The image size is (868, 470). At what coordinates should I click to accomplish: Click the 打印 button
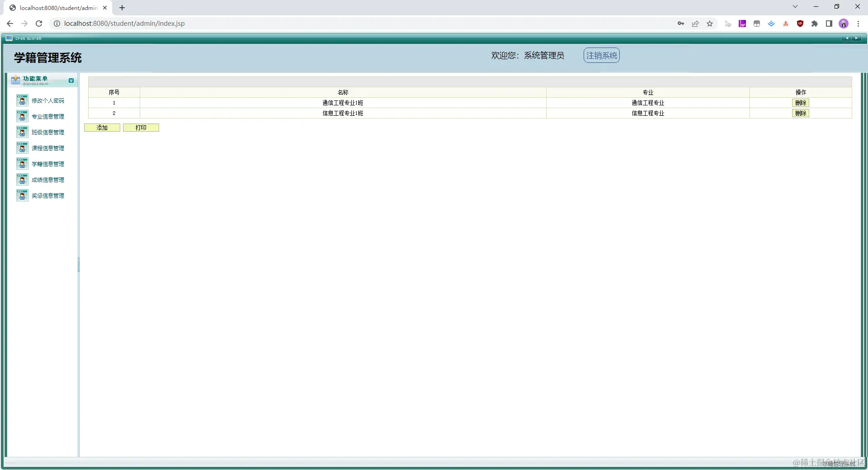(x=141, y=128)
